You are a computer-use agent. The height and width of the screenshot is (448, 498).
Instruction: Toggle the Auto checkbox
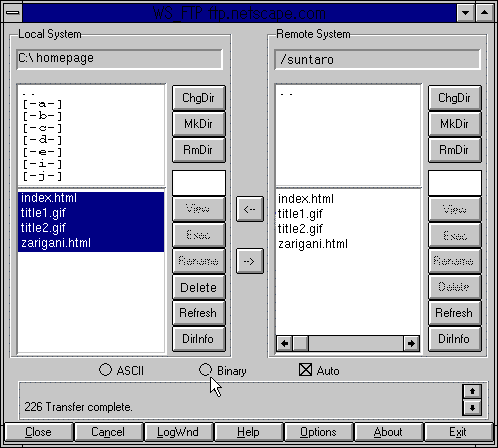click(305, 370)
